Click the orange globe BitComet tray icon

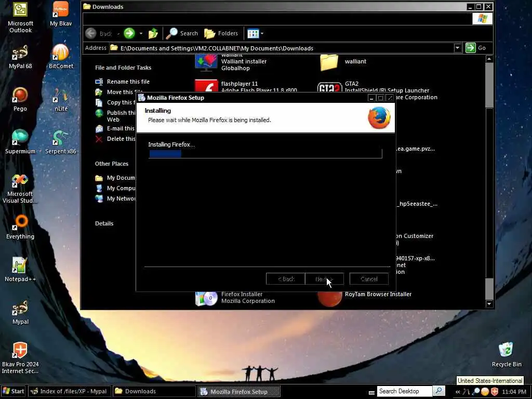(485, 392)
